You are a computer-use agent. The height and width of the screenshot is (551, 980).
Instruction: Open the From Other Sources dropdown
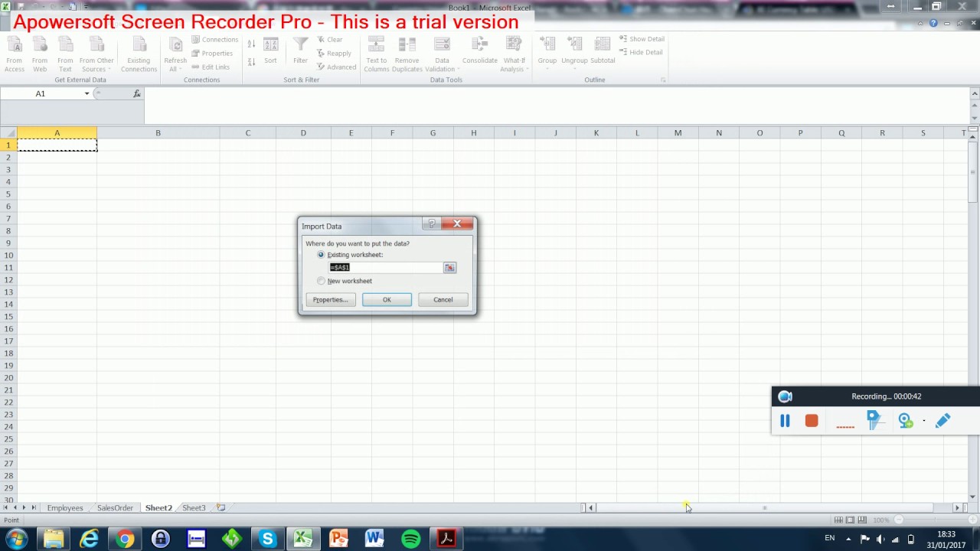[x=96, y=54]
